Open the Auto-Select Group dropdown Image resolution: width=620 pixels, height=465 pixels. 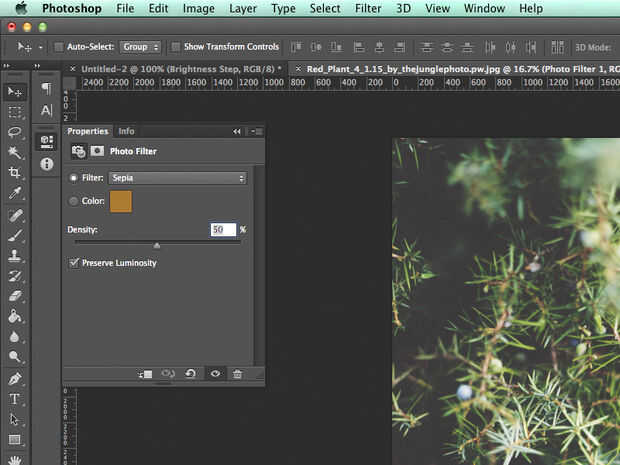click(x=140, y=47)
